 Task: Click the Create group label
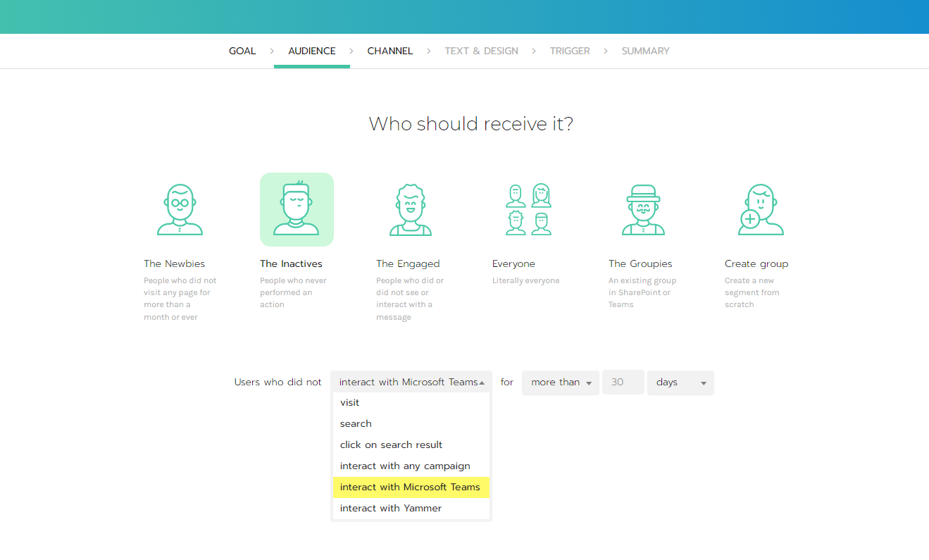[x=756, y=264]
